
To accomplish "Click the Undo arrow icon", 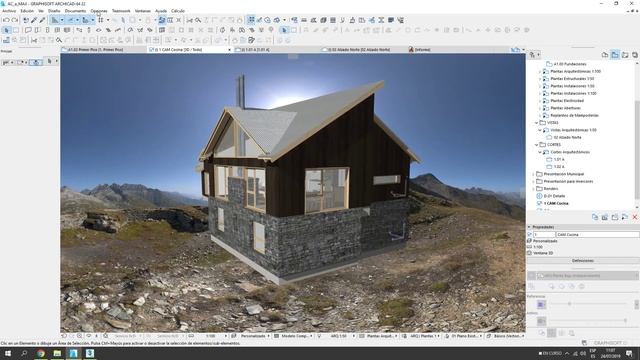I will [6, 20].
